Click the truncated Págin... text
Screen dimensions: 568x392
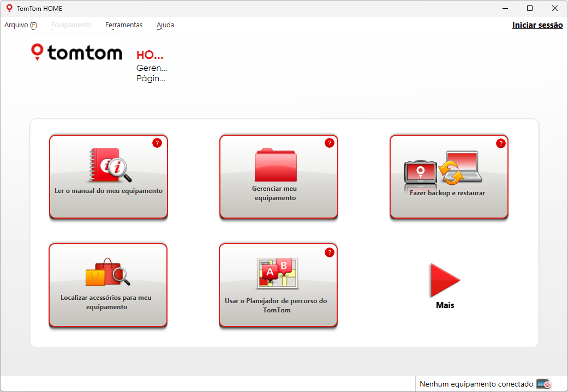click(x=151, y=79)
